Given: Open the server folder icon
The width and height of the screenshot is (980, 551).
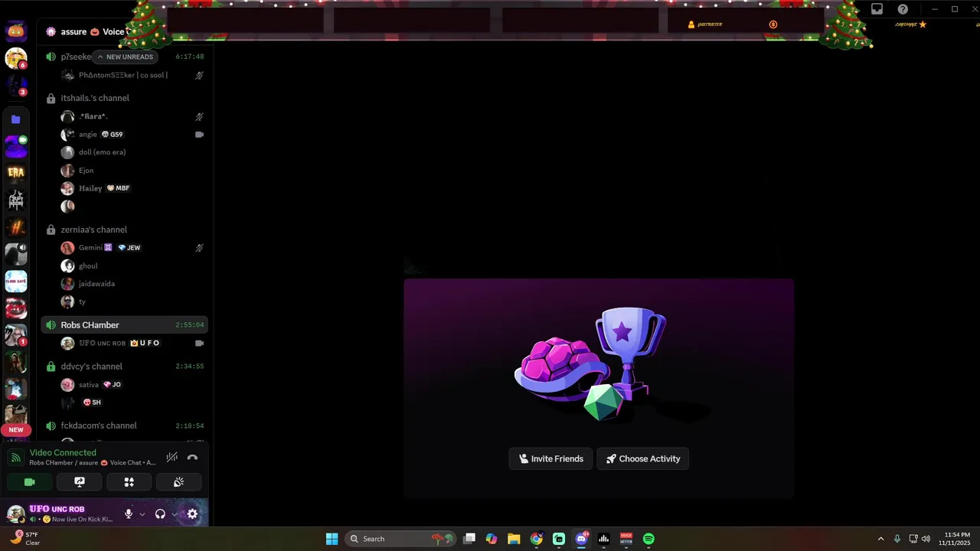Looking at the screenshot, I should (x=16, y=119).
